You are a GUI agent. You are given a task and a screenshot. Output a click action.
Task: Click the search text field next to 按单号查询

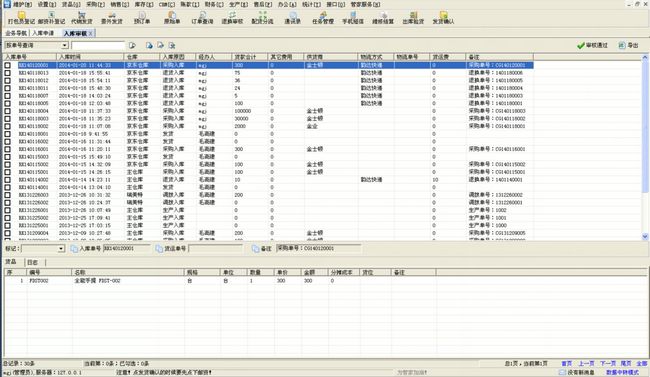tap(98, 45)
